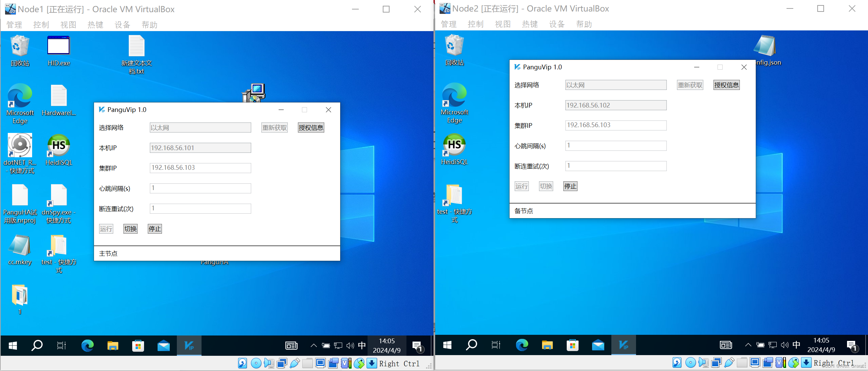Click Node2 VirtualBox hard disk status icon

(677, 363)
